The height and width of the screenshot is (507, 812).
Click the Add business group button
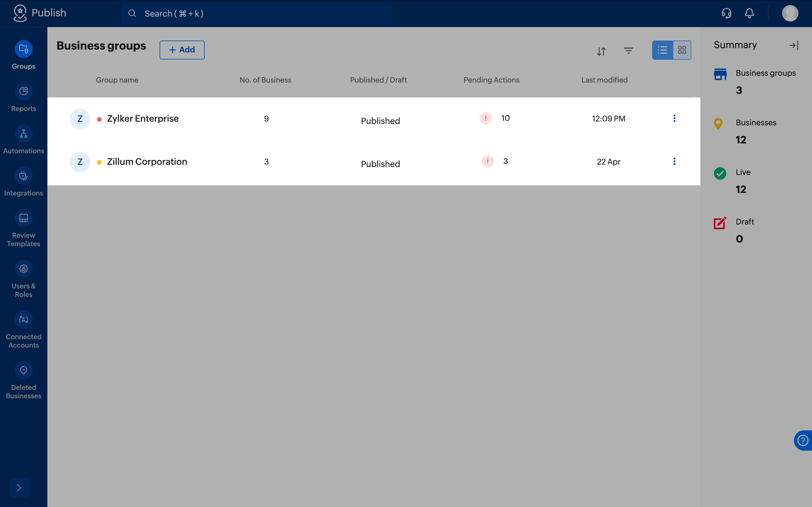coord(182,50)
